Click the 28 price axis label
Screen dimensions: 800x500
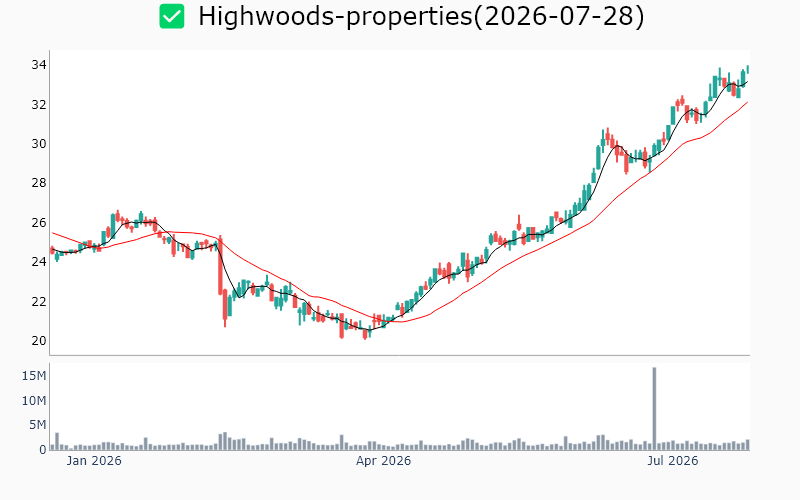tap(39, 183)
